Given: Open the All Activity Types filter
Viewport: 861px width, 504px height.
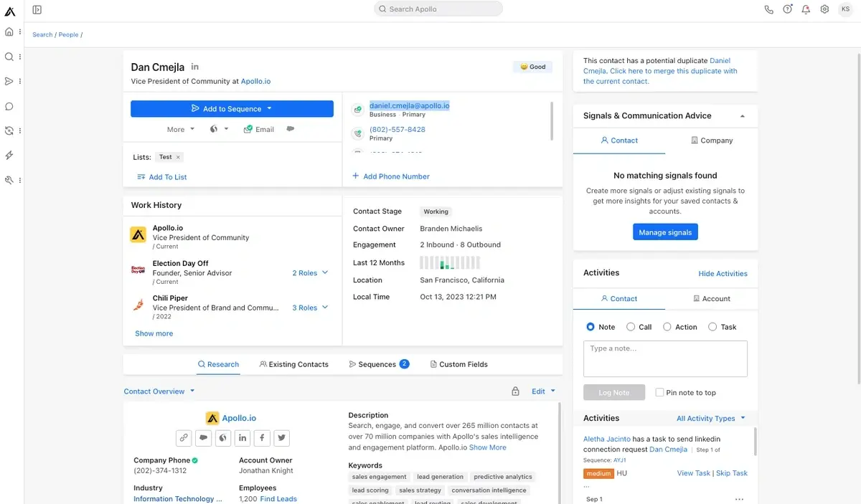Looking at the screenshot, I should click(711, 419).
